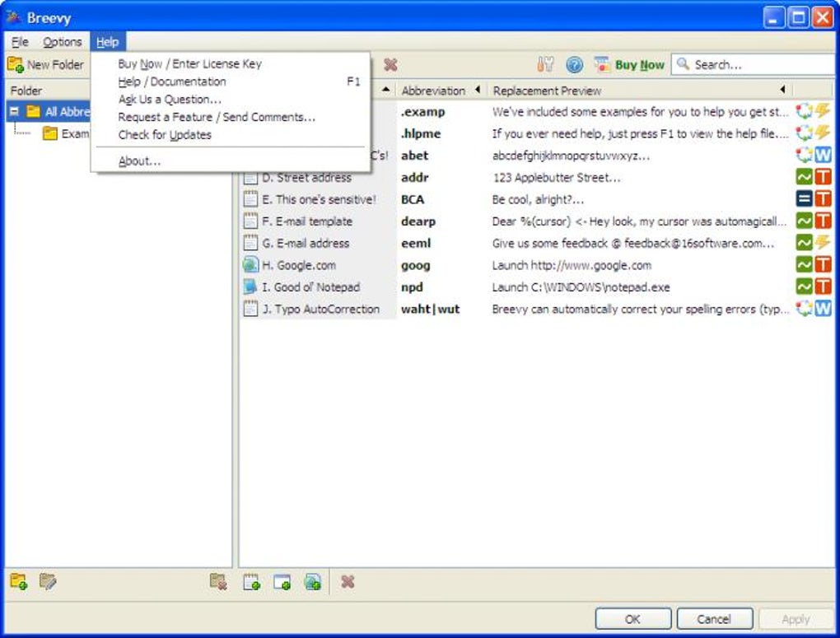Click "Launch C:\WINDOWS\notepad.exe" preview text

pos(581,287)
